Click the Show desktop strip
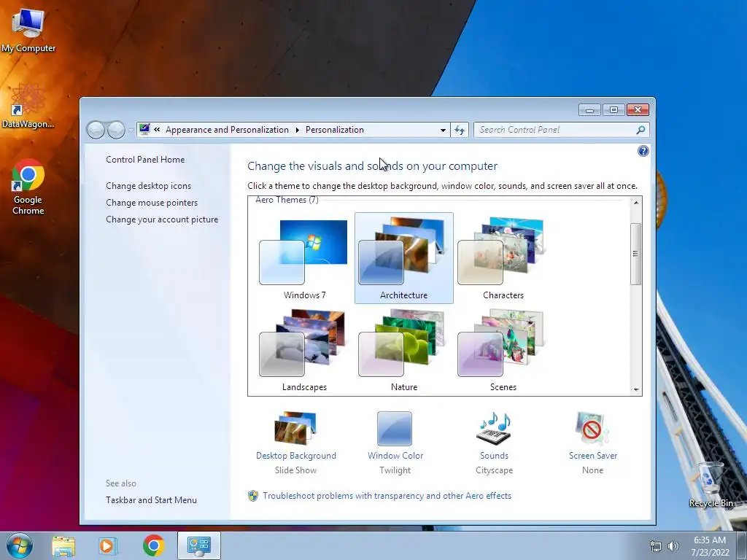The width and height of the screenshot is (747, 560). (x=742, y=546)
